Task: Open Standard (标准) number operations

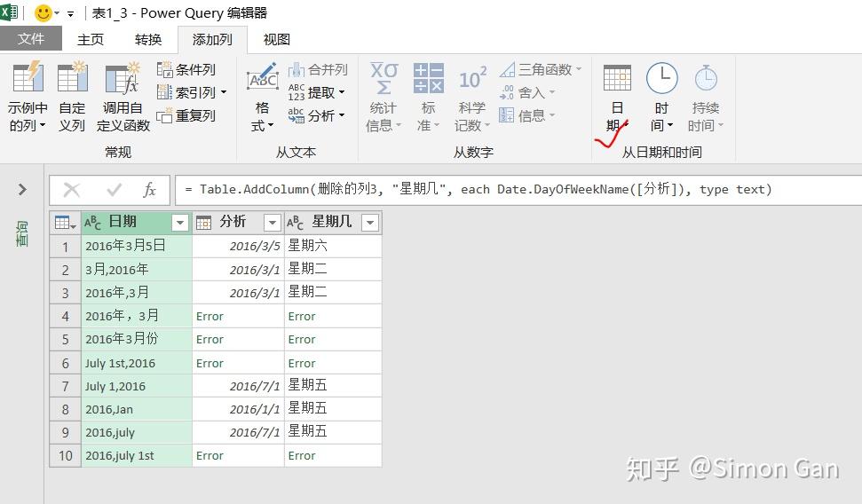Action: [x=428, y=96]
